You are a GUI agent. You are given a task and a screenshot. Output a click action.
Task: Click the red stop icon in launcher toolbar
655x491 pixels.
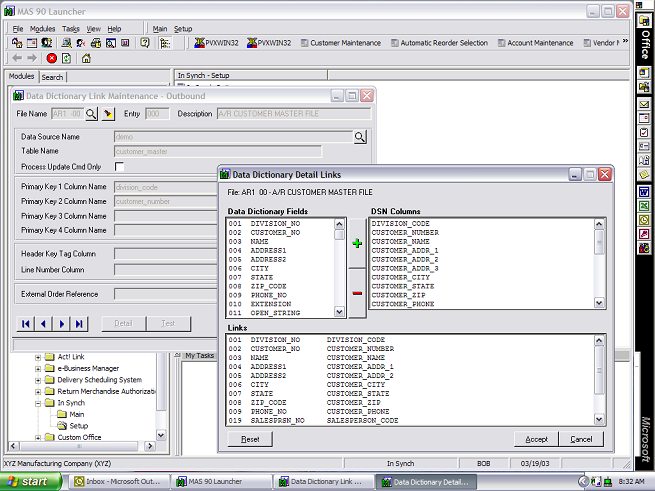(x=52, y=58)
